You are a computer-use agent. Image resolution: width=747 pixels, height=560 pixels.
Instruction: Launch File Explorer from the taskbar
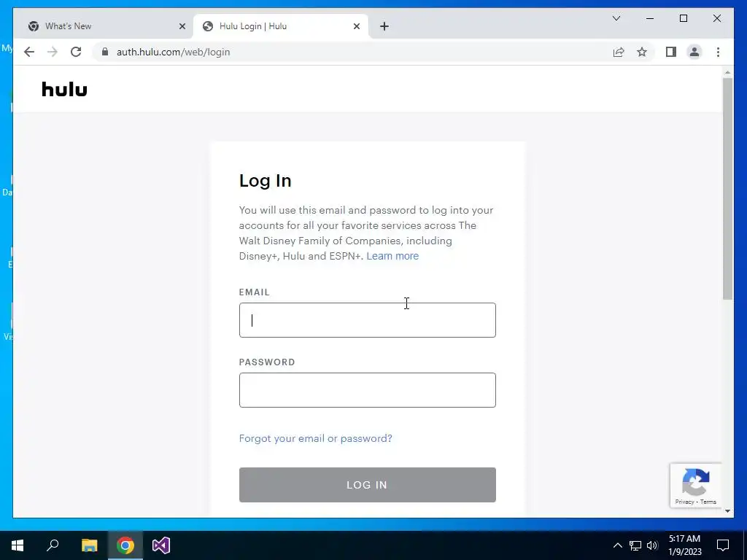[x=89, y=545]
